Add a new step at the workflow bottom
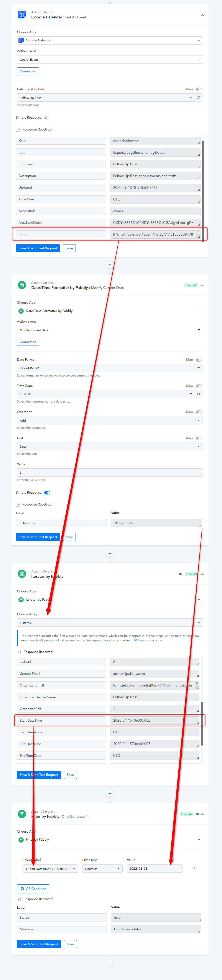Image resolution: width=222 pixels, height=980 pixels. [x=110, y=962]
